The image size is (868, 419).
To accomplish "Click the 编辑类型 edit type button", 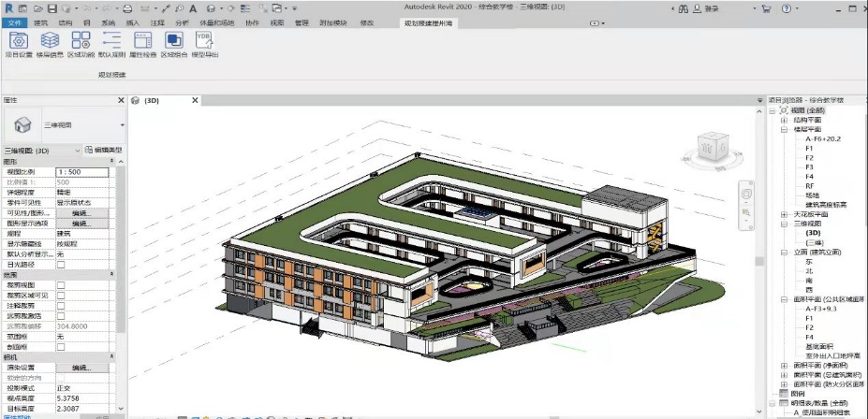I will 105,150.
